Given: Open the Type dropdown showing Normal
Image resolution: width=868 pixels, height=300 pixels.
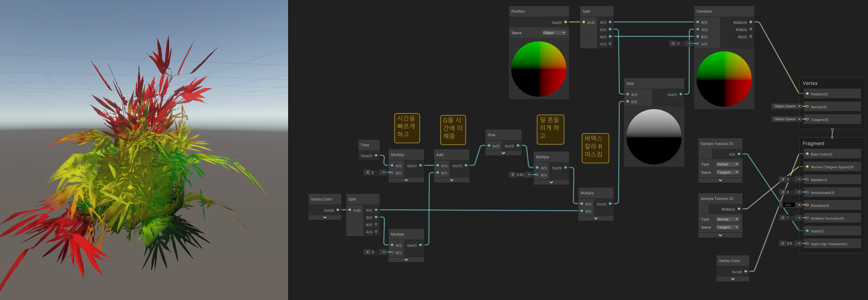Looking at the screenshot, I should 727,219.
